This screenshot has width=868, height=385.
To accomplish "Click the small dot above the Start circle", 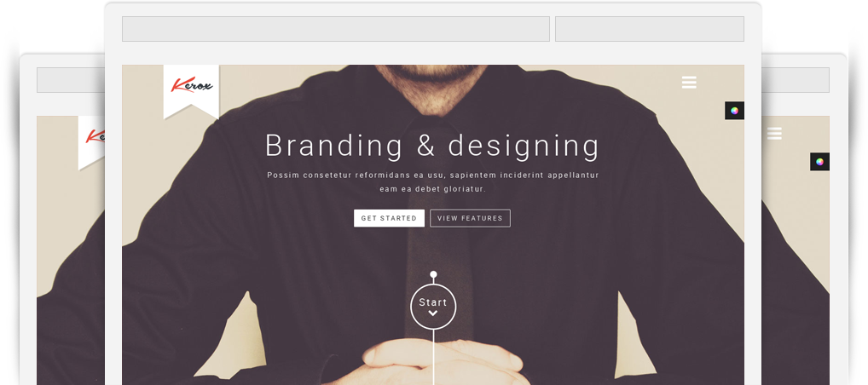I will tap(433, 274).
